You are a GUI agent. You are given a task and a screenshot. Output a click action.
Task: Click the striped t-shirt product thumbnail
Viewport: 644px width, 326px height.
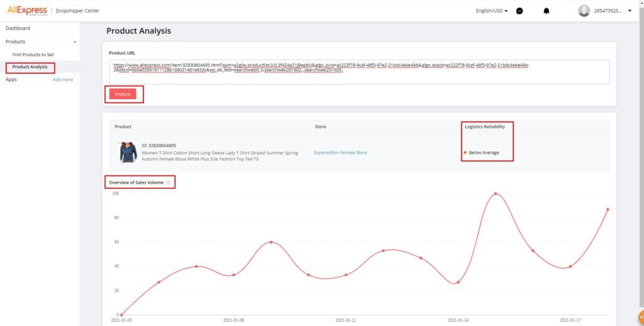pos(128,152)
